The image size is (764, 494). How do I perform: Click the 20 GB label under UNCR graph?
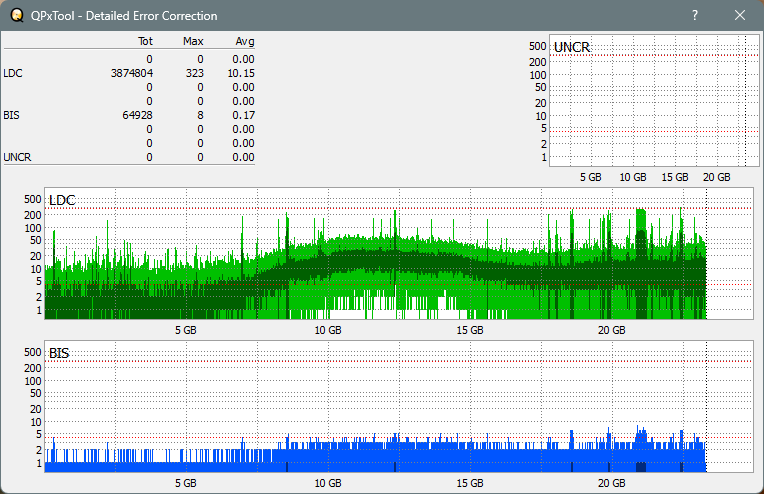(x=716, y=177)
